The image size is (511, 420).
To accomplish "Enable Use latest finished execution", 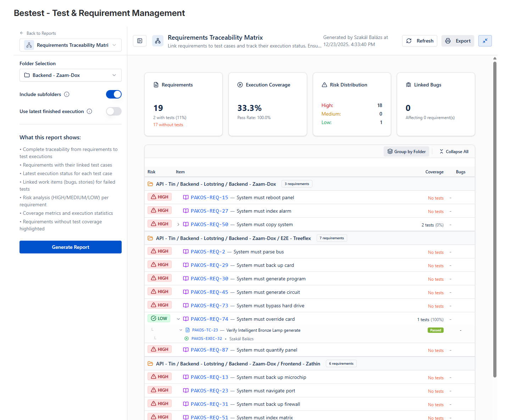I will click(113, 111).
